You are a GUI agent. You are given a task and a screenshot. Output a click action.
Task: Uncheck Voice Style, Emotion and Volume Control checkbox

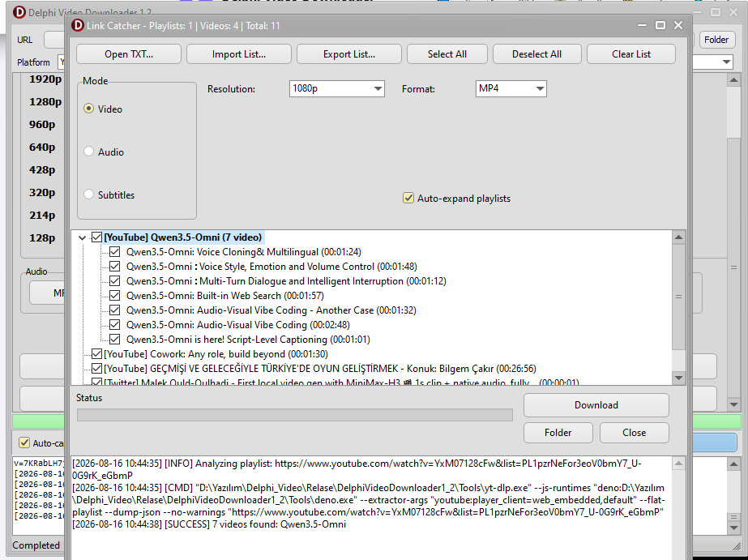click(x=114, y=266)
